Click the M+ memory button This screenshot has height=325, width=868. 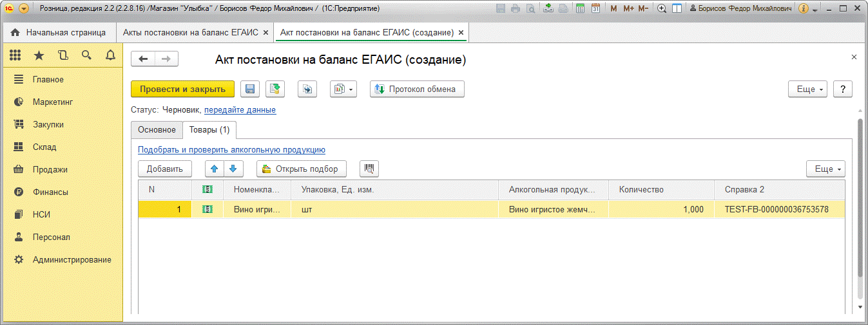click(x=628, y=8)
